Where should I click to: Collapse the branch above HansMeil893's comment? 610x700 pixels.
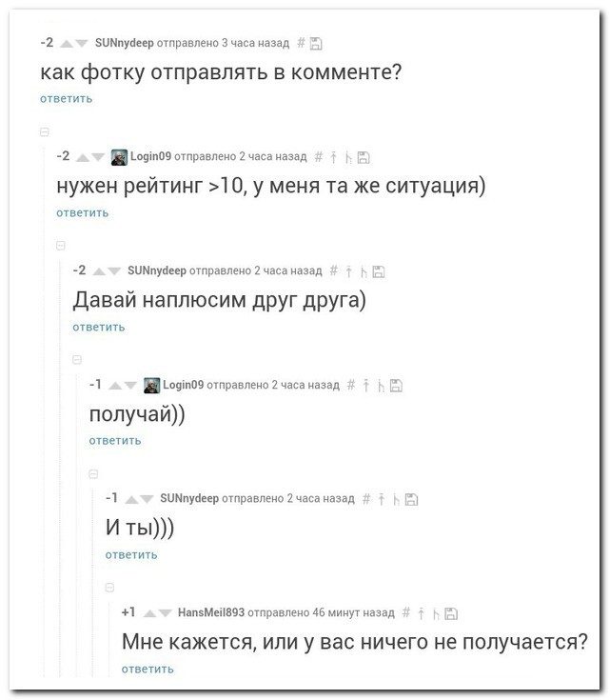109,587
